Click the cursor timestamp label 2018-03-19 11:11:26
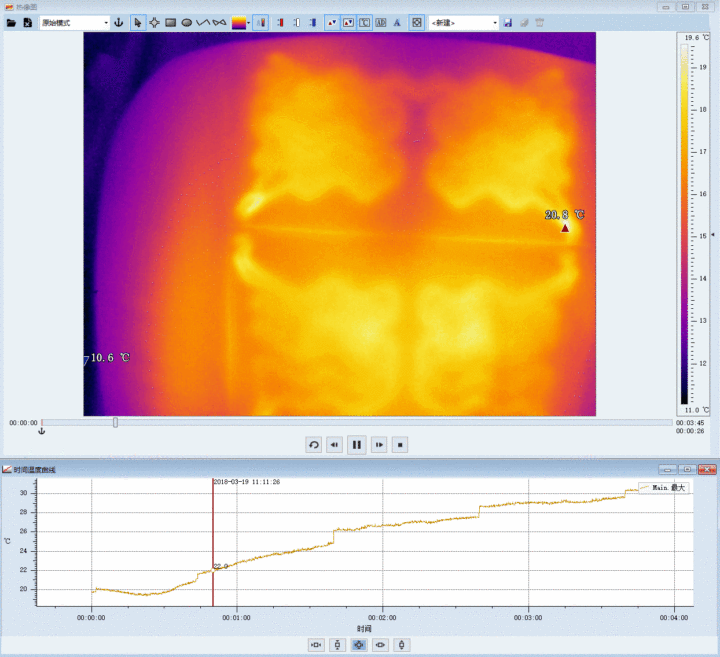The height and width of the screenshot is (657, 720). click(247, 482)
